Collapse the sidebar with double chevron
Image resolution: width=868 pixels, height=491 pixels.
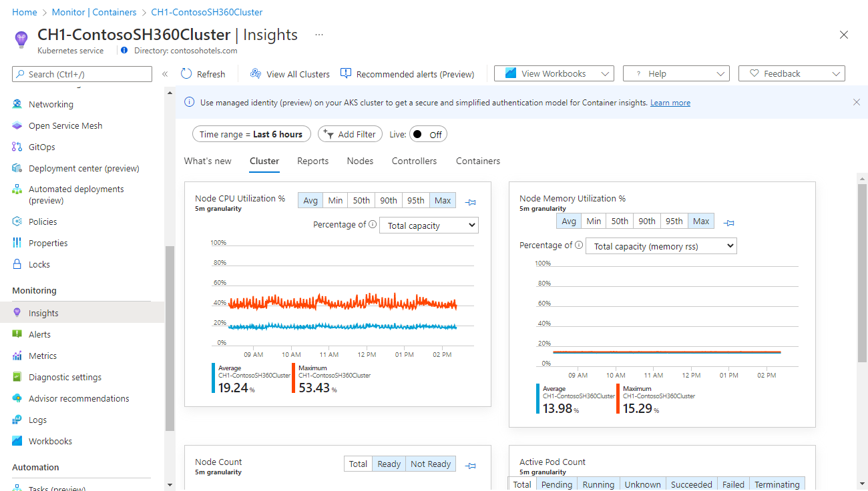coord(165,74)
